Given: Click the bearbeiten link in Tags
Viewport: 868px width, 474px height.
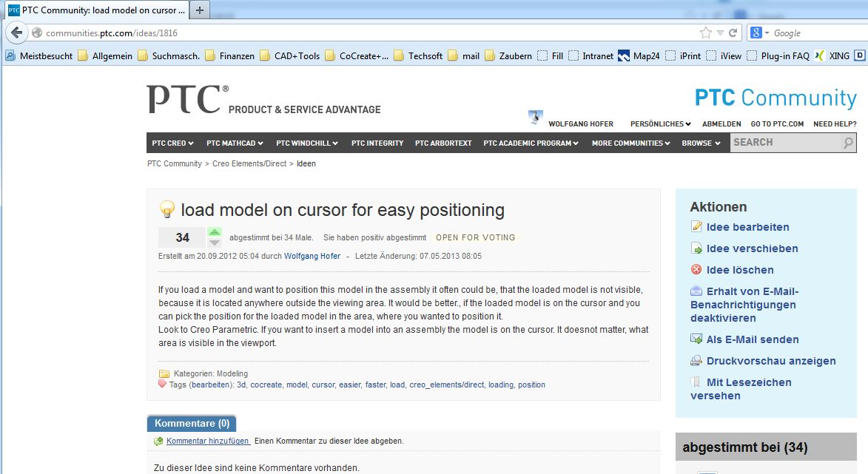Looking at the screenshot, I should (x=210, y=385).
